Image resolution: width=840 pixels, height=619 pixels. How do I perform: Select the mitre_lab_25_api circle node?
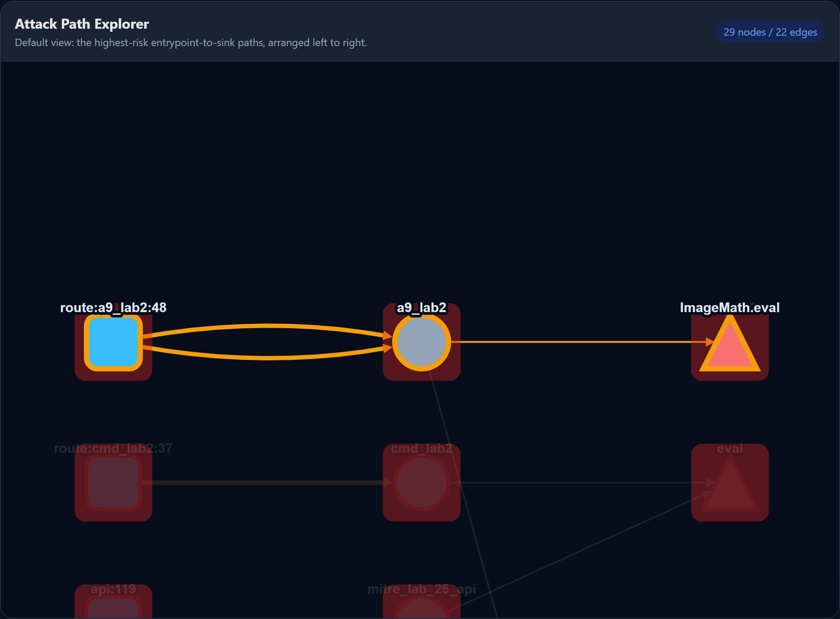[x=421, y=607]
